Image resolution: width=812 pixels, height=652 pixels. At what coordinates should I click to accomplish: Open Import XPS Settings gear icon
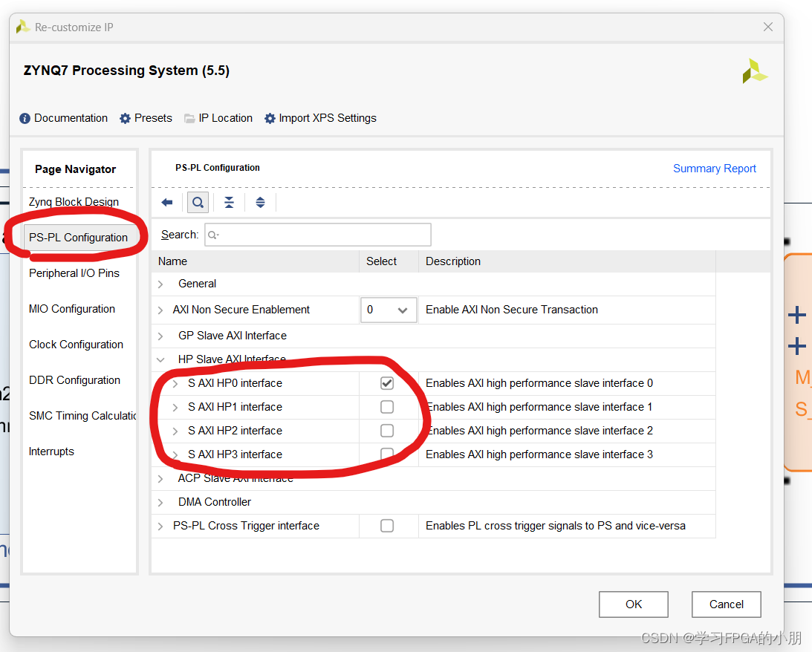coord(270,119)
